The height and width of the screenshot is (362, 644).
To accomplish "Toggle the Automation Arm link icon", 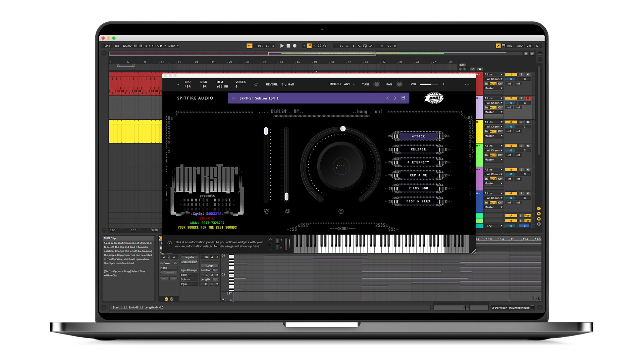I will [x=309, y=46].
